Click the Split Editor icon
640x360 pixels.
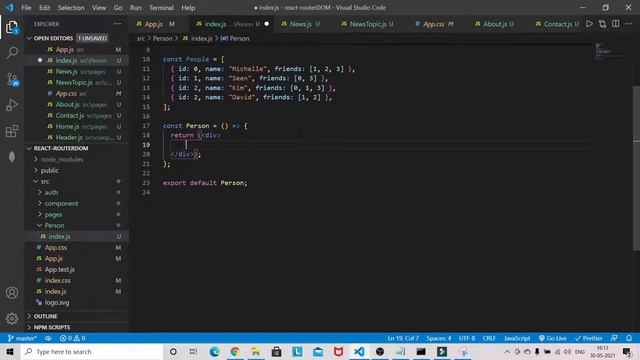616,24
